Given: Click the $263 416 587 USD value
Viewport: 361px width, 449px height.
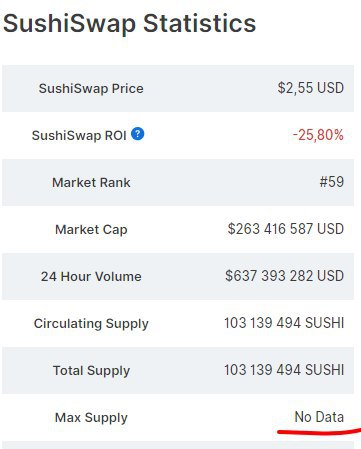Looking at the screenshot, I should coord(286,229).
